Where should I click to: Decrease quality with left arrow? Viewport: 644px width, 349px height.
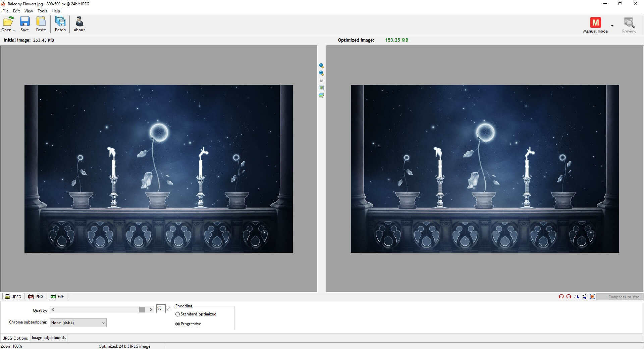point(53,309)
